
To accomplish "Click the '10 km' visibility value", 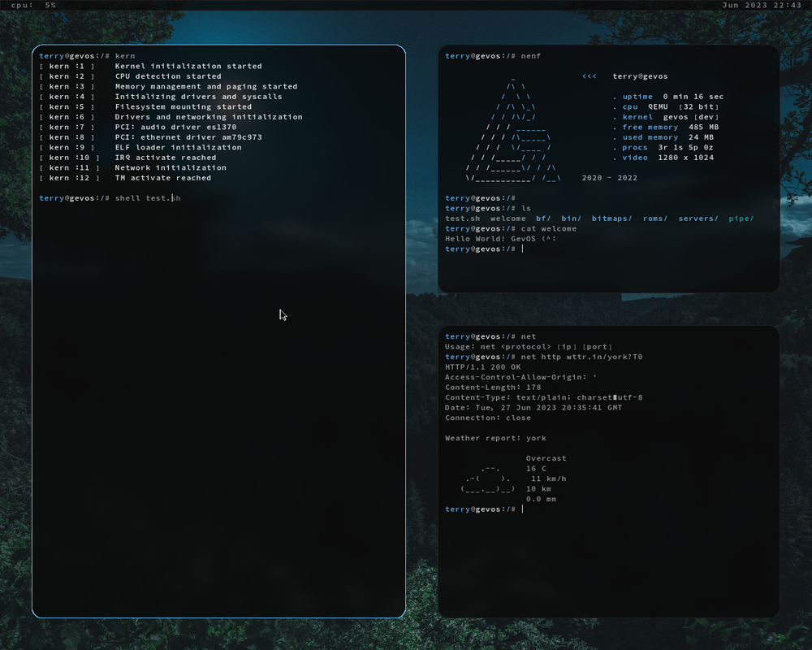I will pos(538,489).
